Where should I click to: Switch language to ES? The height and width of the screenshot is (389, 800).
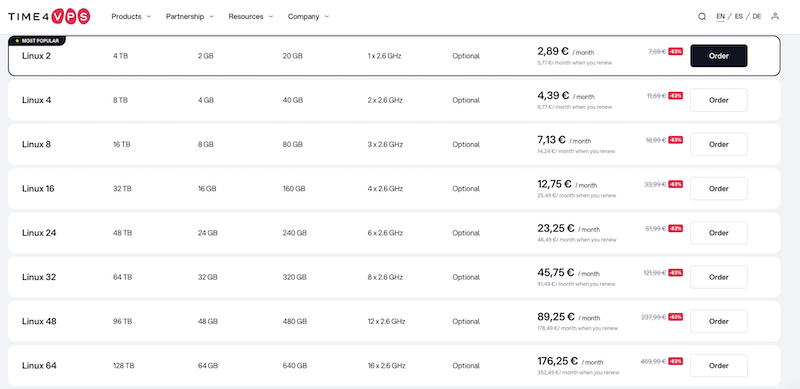point(739,16)
